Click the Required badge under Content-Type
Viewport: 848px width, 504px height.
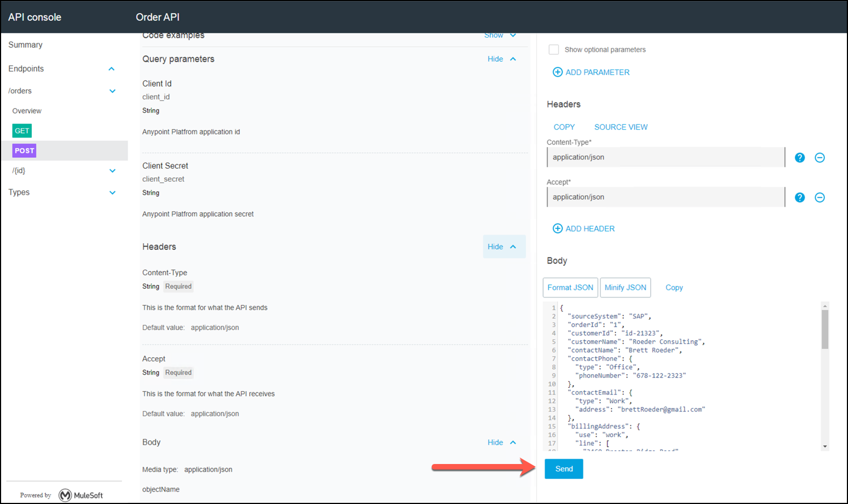[x=179, y=287]
